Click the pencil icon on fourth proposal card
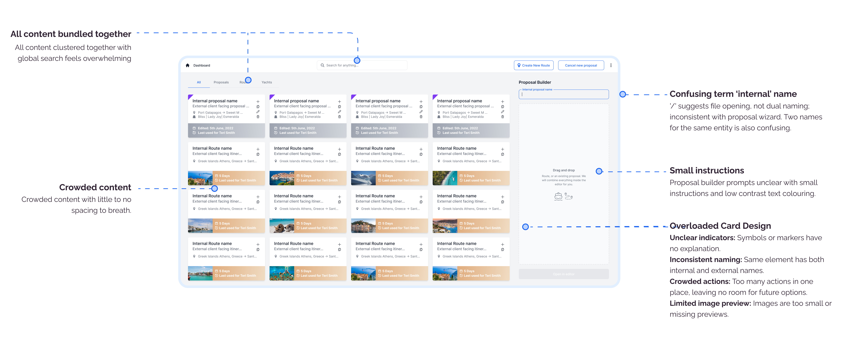868x342 pixels. [503, 112]
